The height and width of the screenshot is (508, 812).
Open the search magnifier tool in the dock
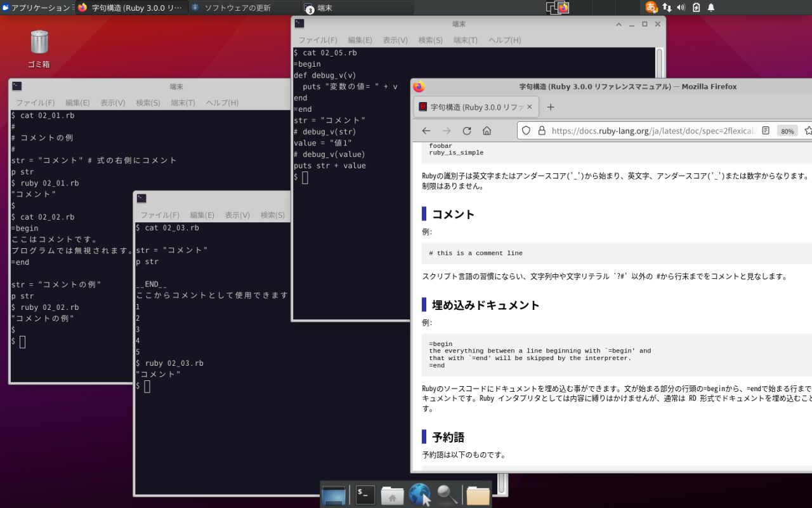pos(448,494)
